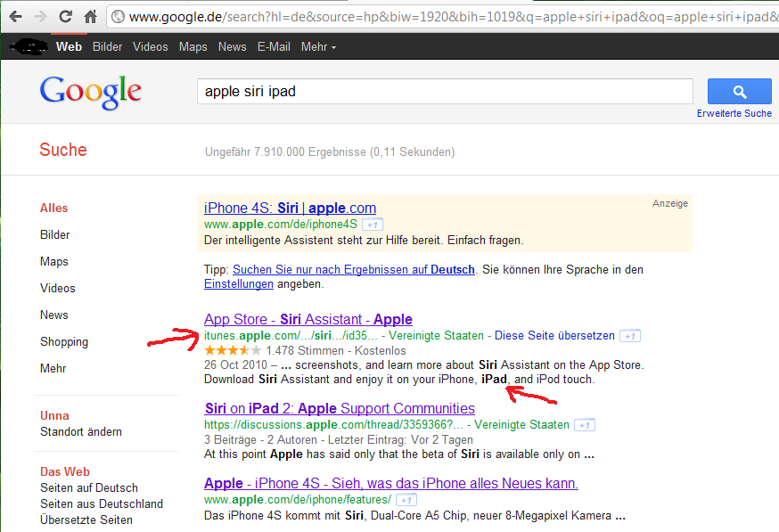Image resolution: width=779 pixels, height=532 pixels.
Task: Click the green URL www.apple.com/de/iphone4S
Action: [x=280, y=225]
